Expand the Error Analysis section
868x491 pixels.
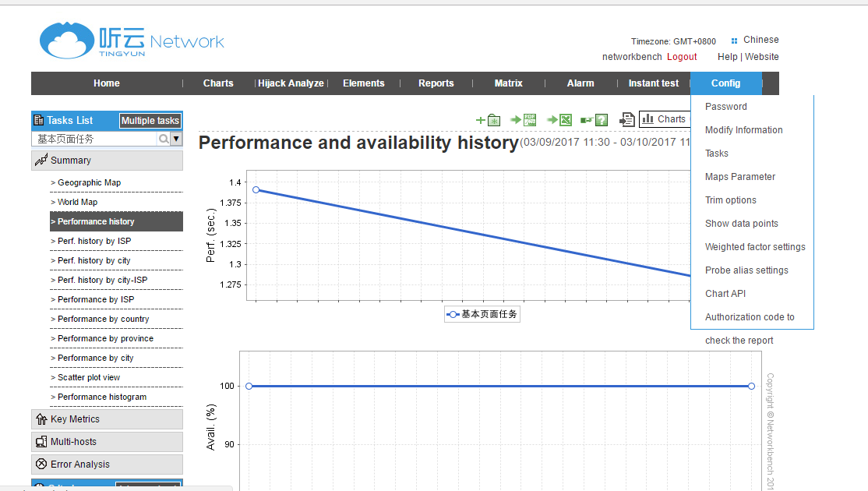click(107, 465)
